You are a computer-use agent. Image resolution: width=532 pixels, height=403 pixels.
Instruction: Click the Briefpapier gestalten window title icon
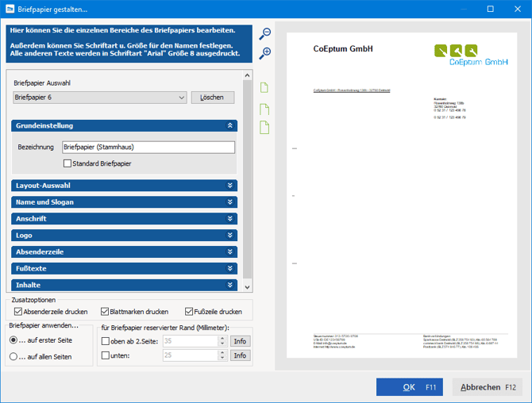(9, 9)
